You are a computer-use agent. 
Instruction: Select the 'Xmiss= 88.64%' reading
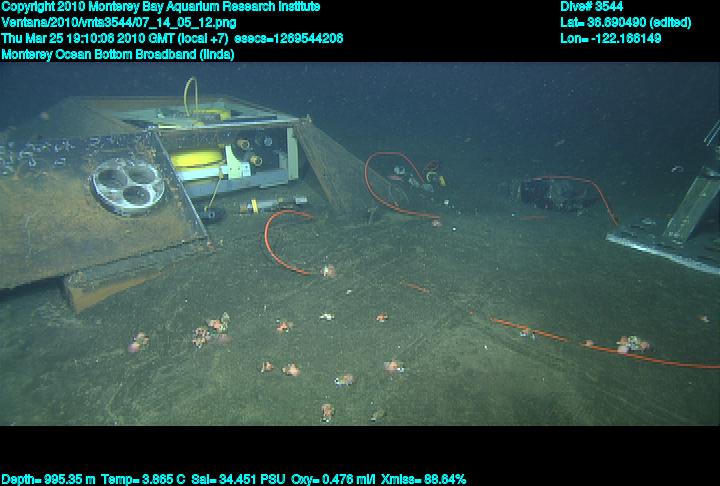tap(424, 480)
